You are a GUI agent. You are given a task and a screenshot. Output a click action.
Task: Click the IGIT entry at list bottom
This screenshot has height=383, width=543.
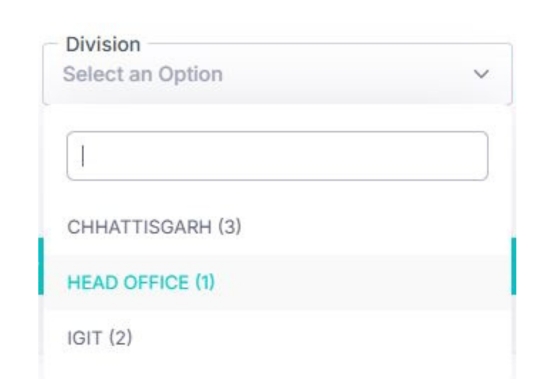click(x=277, y=338)
